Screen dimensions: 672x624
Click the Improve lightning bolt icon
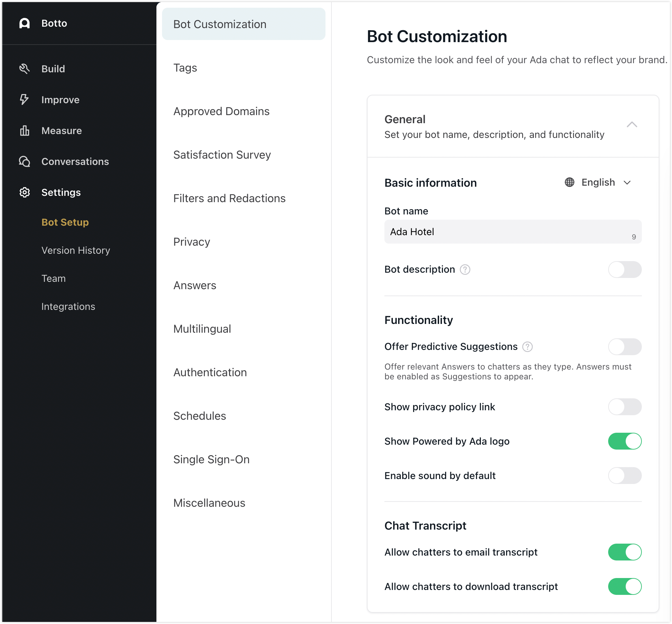[25, 100]
